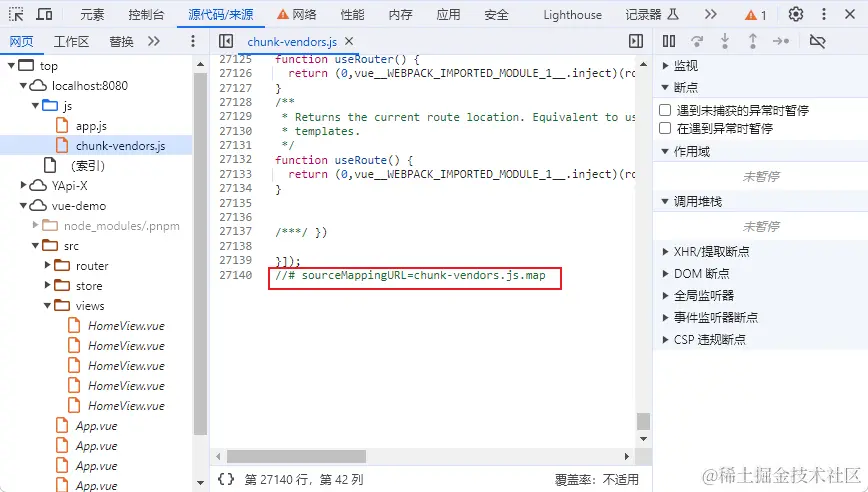Click the step over function icon
This screenshot has height=492, width=868.
click(x=697, y=41)
